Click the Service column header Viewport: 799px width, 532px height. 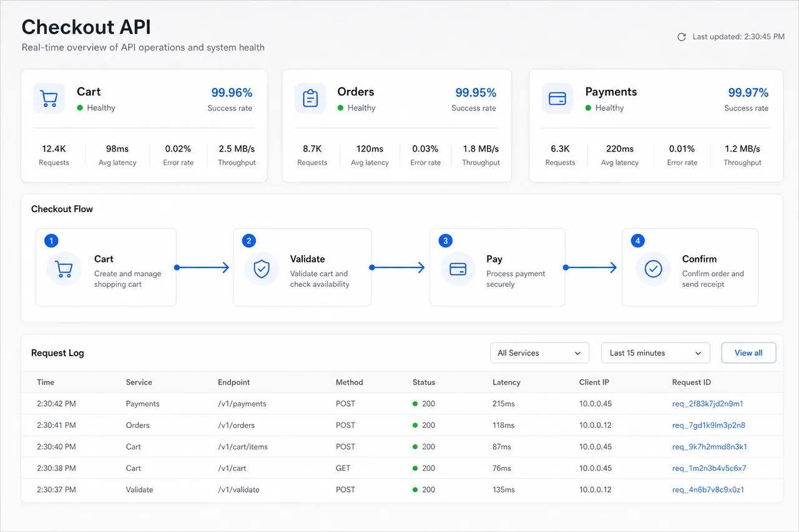(139, 382)
